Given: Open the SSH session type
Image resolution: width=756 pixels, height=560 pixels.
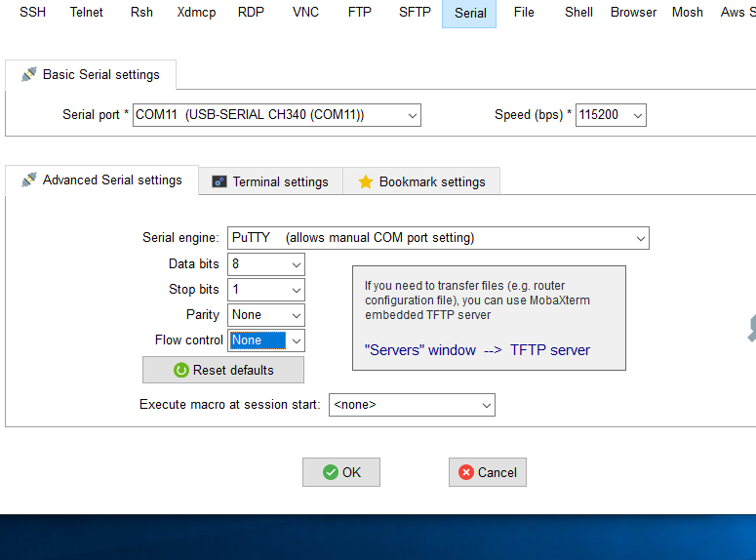Looking at the screenshot, I should tap(32, 13).
